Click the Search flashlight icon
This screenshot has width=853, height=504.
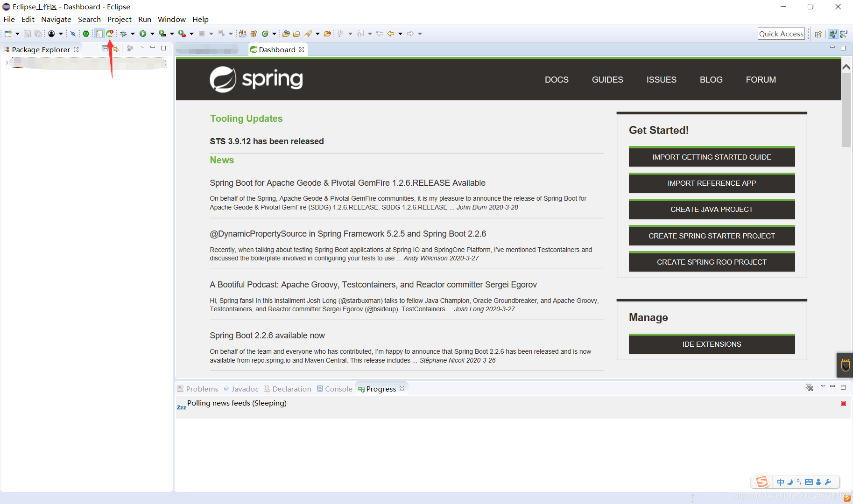pos(308,34)
